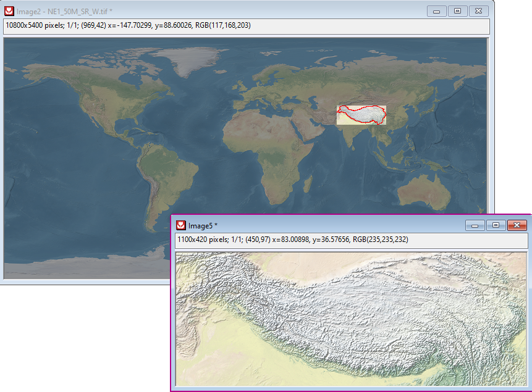The image size is (532, 392).
Task: Click inside the red selection outline on the world map
Action: [365, 114]
